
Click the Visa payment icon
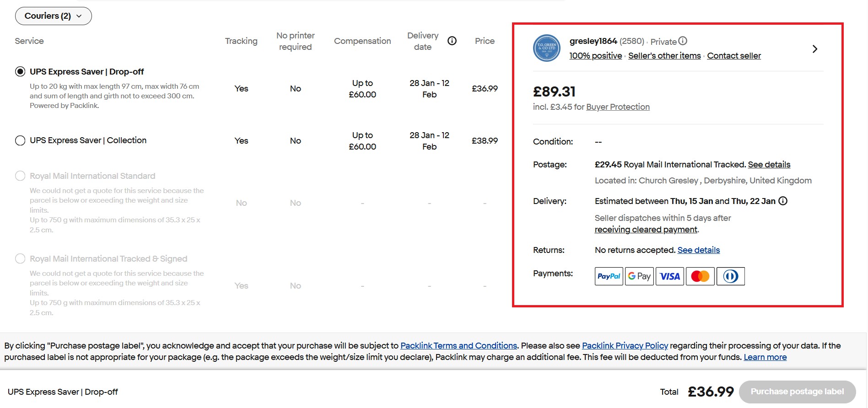click(x=670, y=276)
